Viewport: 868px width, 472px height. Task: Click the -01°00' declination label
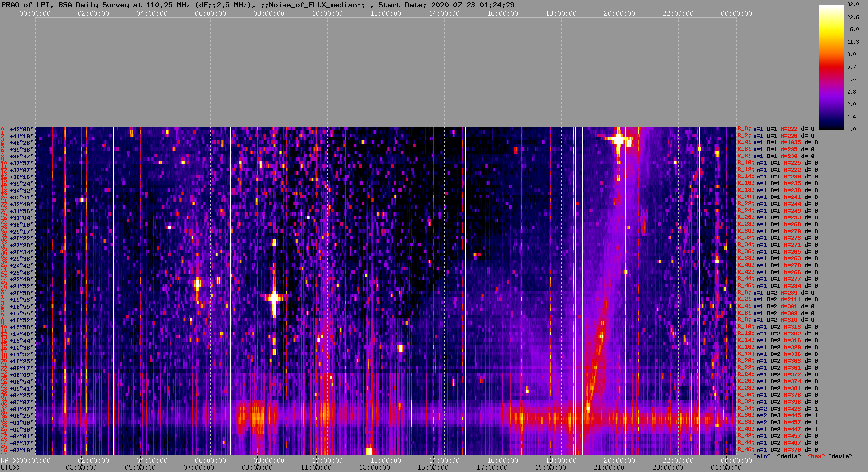[x=21, y=423]
